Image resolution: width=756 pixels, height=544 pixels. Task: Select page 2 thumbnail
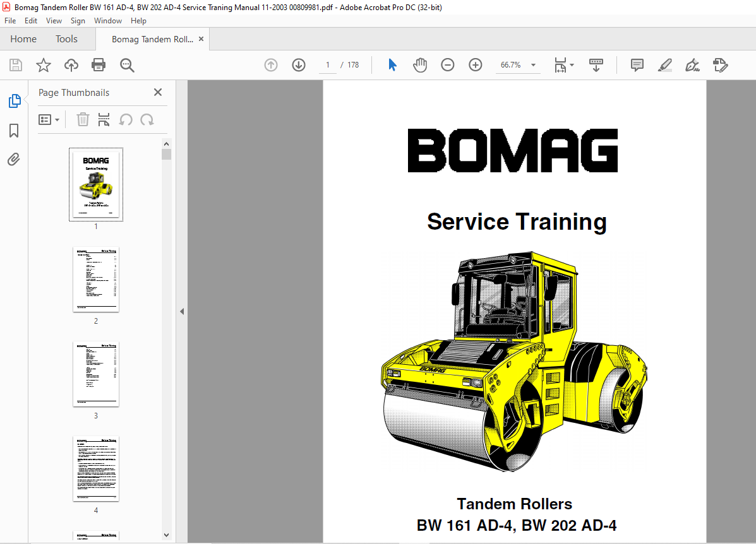96,280
